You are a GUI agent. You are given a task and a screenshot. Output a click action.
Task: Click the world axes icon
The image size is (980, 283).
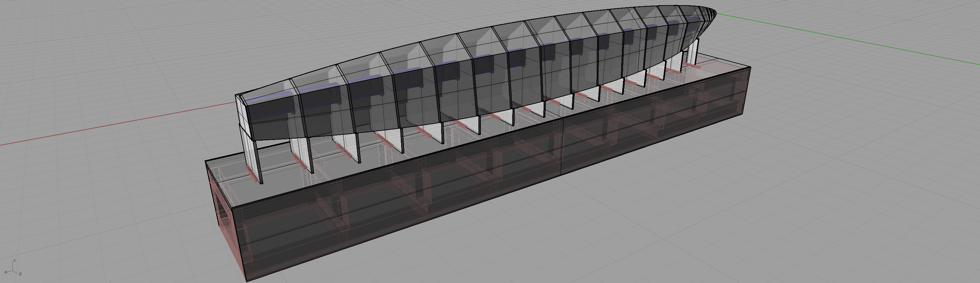[x=12, y=268]
